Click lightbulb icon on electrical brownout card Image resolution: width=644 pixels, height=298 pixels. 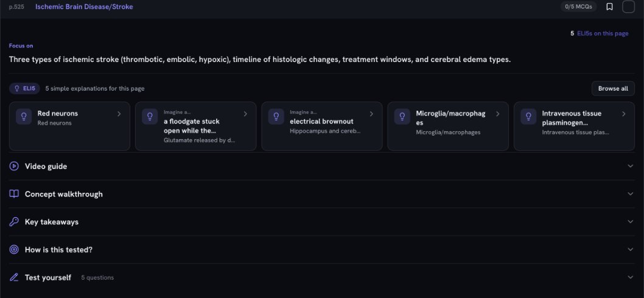pyautogui.click(x=276, y=117)
